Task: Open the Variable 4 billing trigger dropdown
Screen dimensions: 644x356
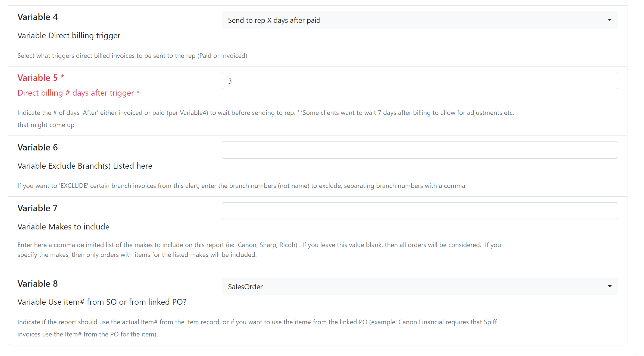Action: click(420, 20)
